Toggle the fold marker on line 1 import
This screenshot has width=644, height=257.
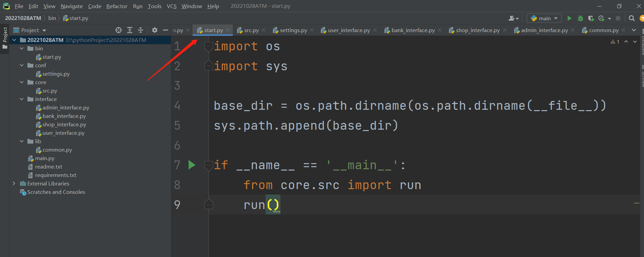pyautogui.click(x=208, y=46)
